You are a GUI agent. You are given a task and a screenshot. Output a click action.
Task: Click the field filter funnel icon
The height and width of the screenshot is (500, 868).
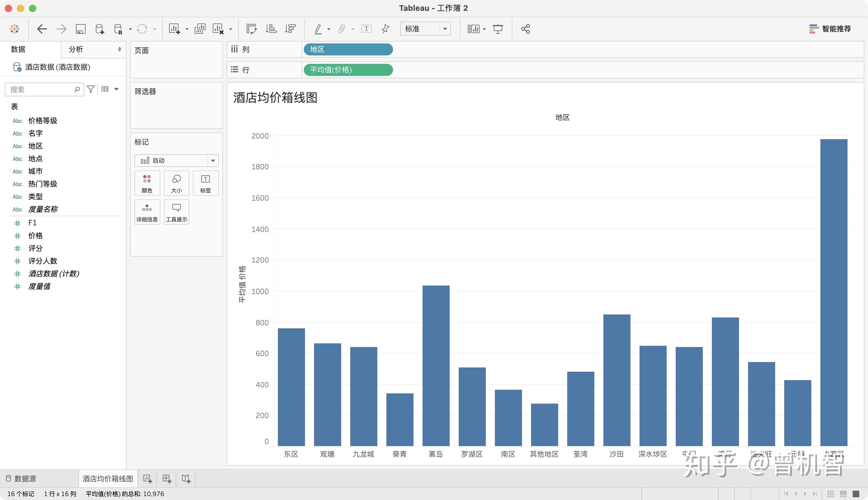[91, 89]
